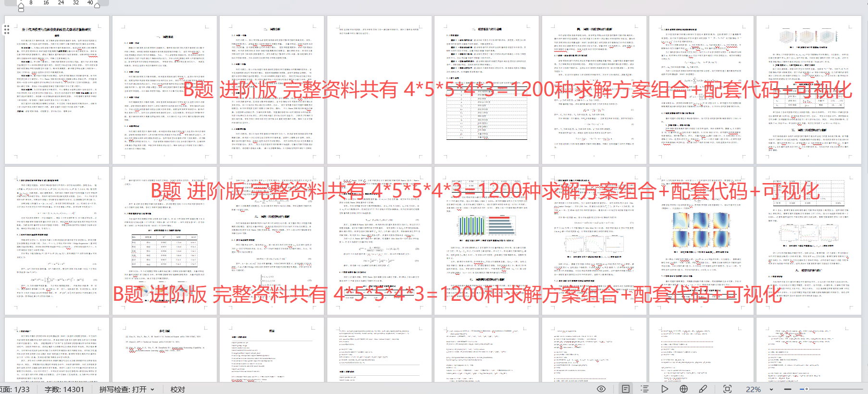Click the right indent ruler marker
This screenshot has height=394, width=868.
97,5
